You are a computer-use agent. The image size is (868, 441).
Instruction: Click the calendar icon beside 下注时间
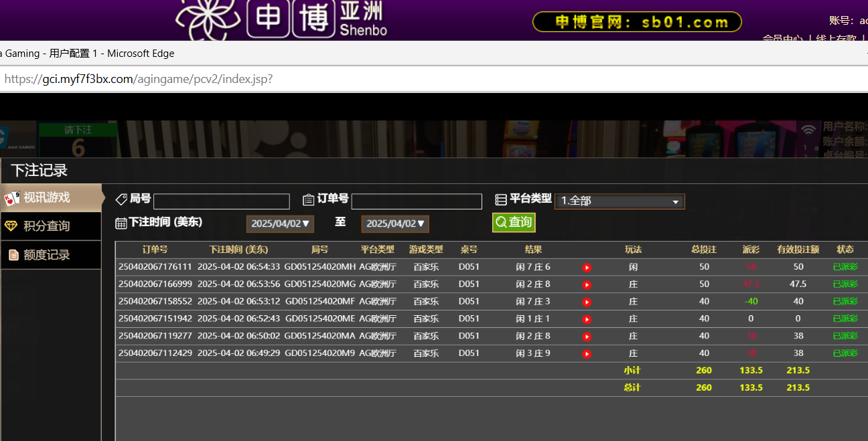point(121,223)
